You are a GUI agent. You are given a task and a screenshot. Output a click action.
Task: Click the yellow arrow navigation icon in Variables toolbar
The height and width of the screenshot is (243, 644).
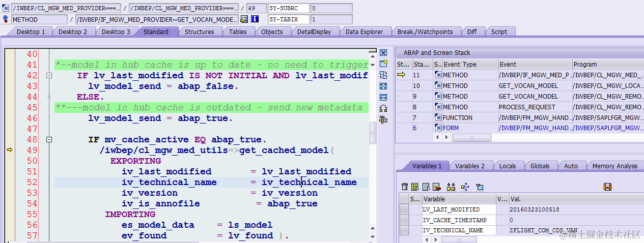pyautogui.click(x=465, y=187)
